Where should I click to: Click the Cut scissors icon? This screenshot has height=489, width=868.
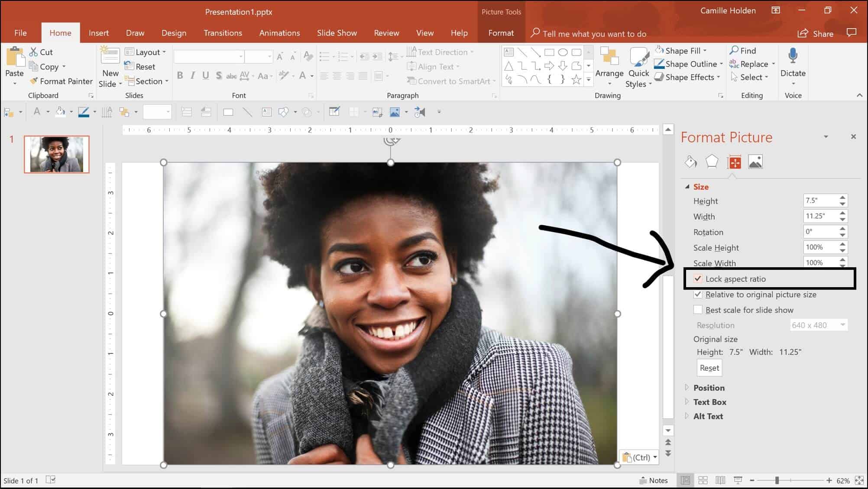click(33, 52)
